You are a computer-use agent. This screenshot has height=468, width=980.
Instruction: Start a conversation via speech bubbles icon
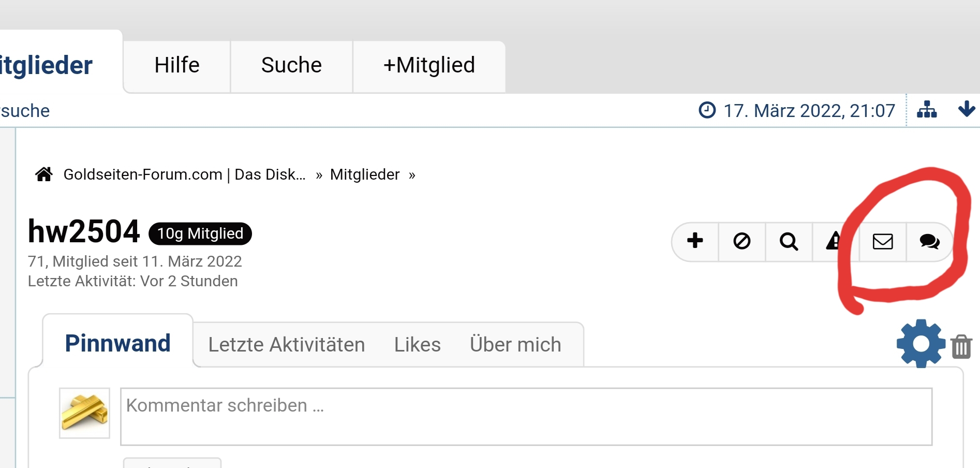[929, 242]
